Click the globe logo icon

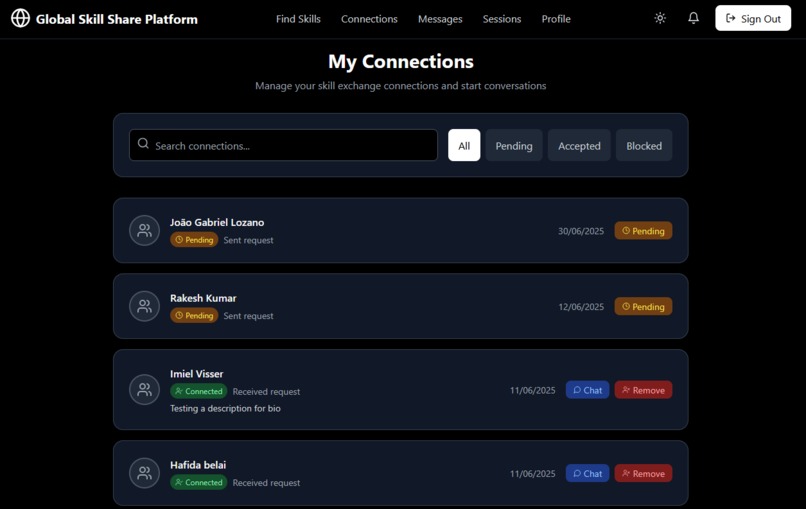click(x=21, y=19)
